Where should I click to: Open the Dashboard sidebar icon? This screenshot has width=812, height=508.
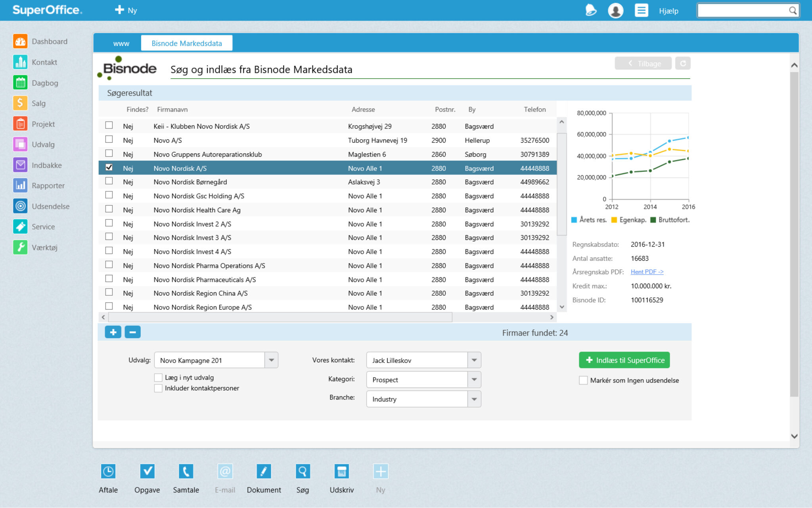click(x=20, y=41)
